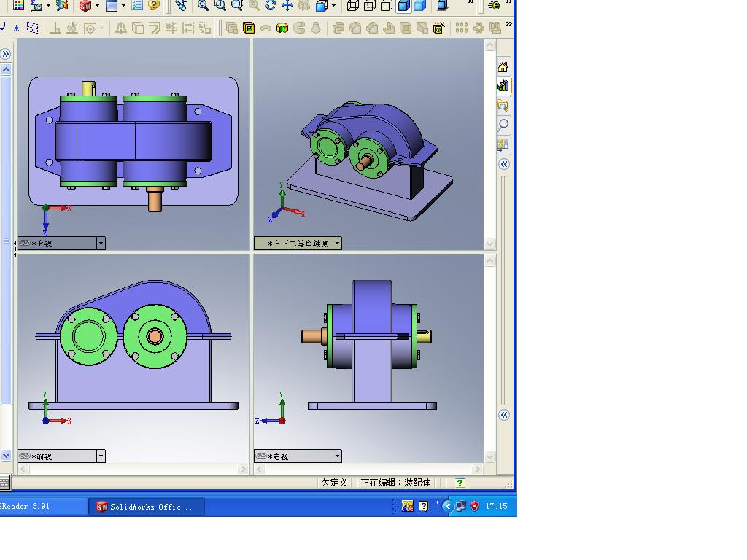Click top-right viewport scroll down arrow

489,244
